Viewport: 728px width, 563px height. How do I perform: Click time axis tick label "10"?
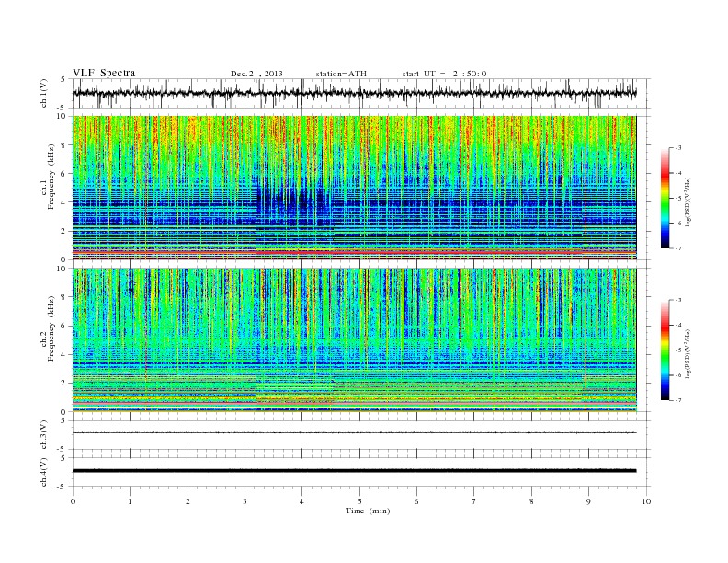point(646,501)
